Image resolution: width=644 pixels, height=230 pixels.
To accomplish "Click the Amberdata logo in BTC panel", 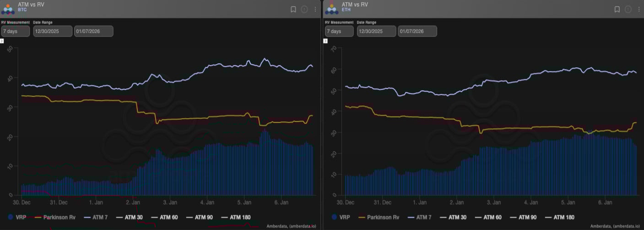I will pos(8,9).
